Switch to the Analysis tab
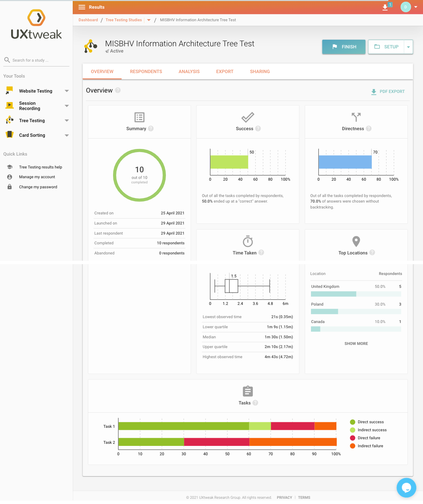The image size is (423, 504). coord(189,72)
